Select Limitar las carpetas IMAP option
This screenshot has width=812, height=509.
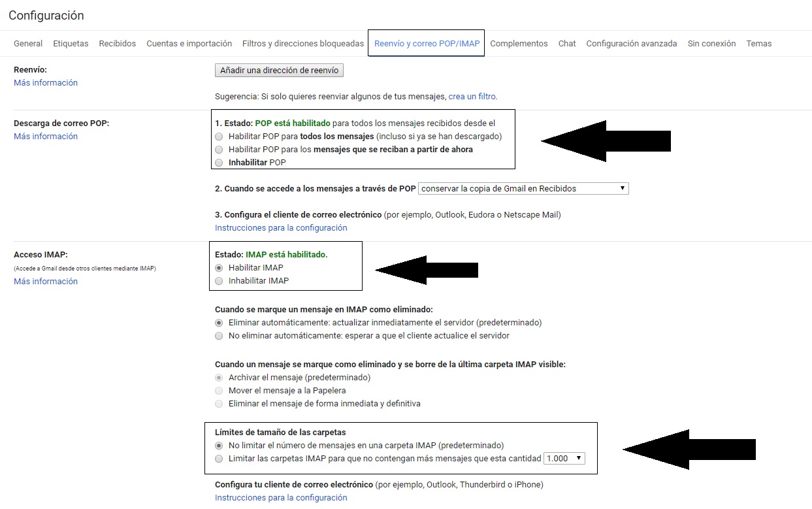click(219, 459)
